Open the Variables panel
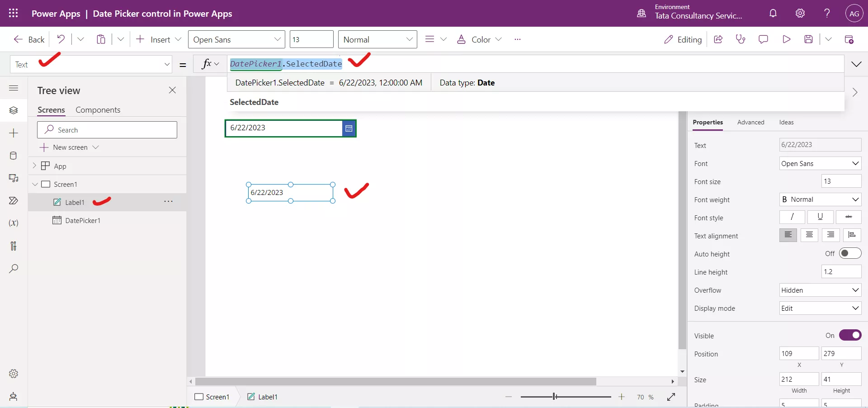 point(14,223)
